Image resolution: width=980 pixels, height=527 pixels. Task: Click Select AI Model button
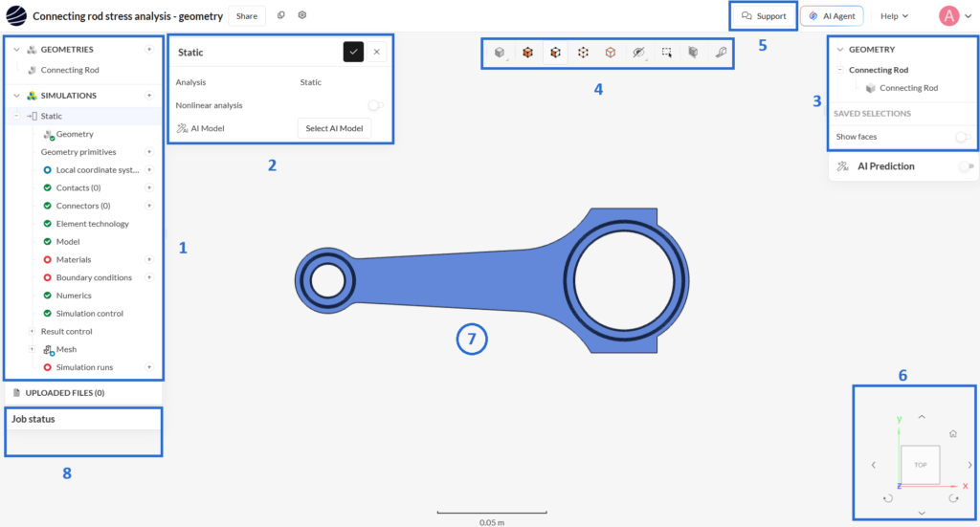point(334,128)
